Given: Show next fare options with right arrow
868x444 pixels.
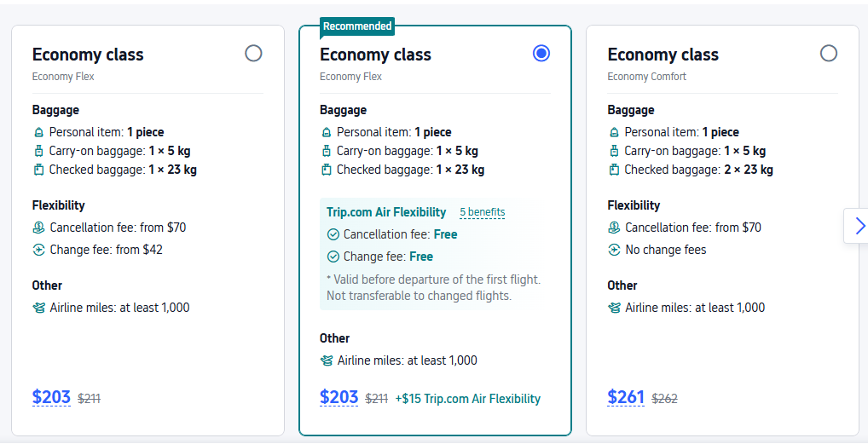Looking at the screenshot, I should click(x=859, y=226).
